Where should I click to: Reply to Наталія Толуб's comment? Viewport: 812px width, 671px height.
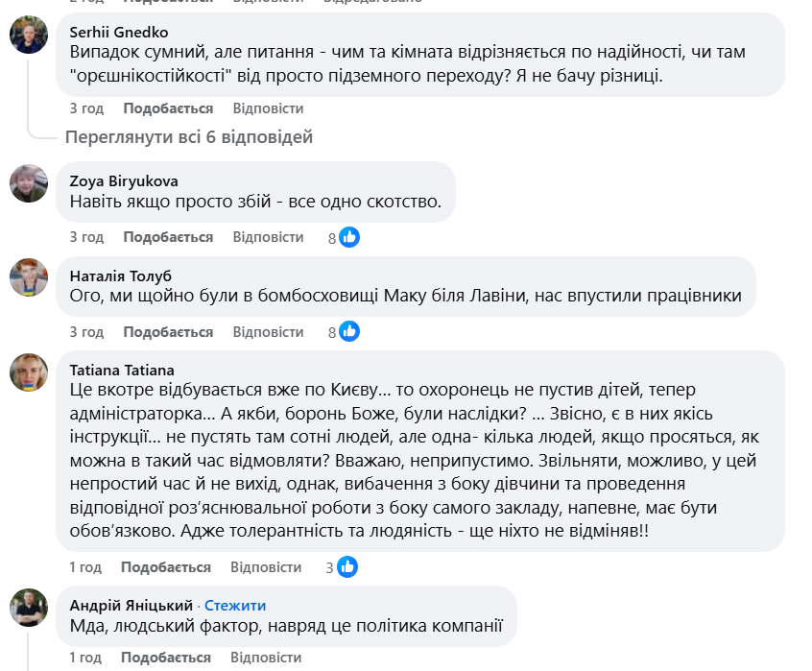point(268,332)
